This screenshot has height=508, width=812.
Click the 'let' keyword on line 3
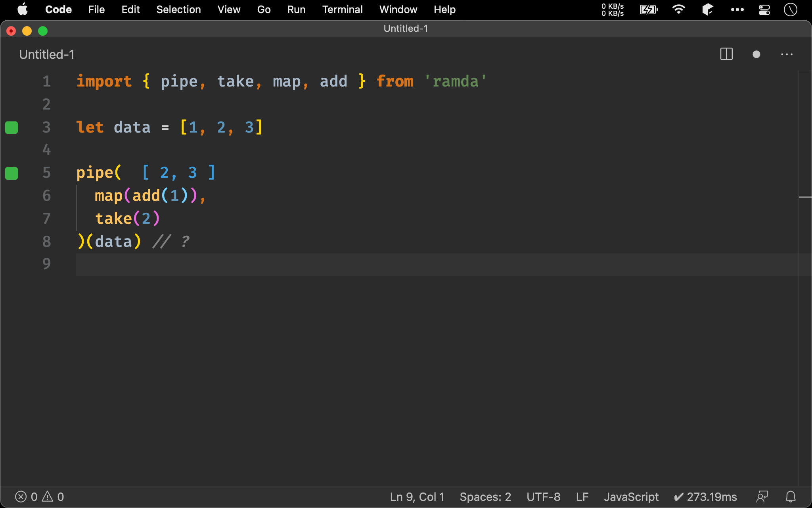pyautogui.click(x=90, y=127)
